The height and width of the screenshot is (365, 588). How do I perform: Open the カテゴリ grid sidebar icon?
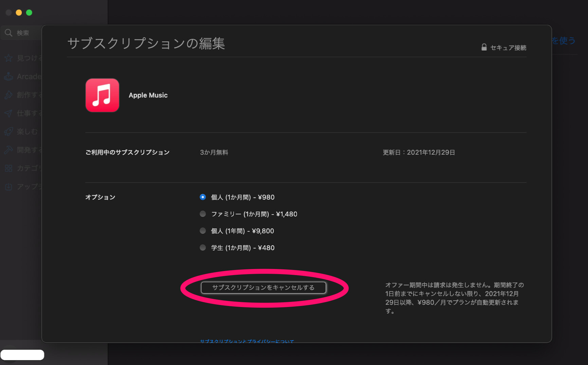point(8,168)
